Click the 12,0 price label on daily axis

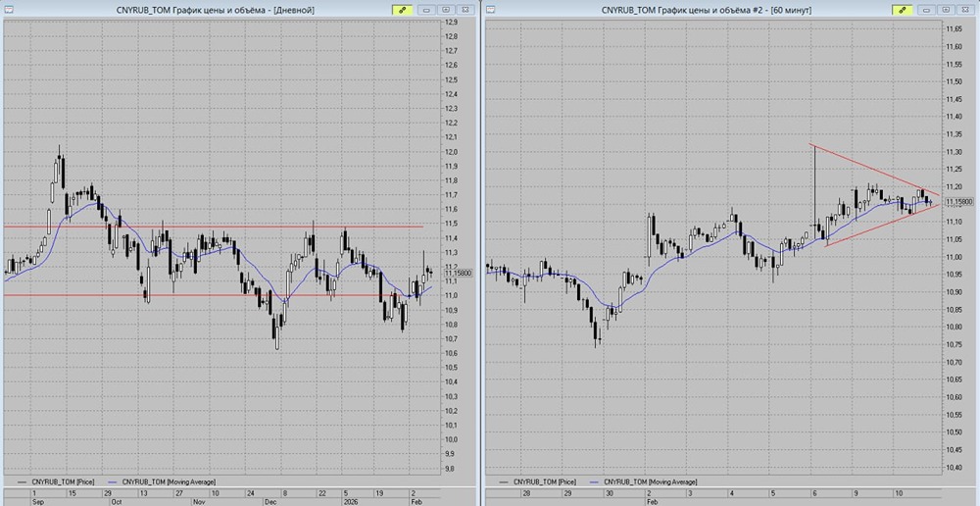pyautogui.click(x=450, y=152)
